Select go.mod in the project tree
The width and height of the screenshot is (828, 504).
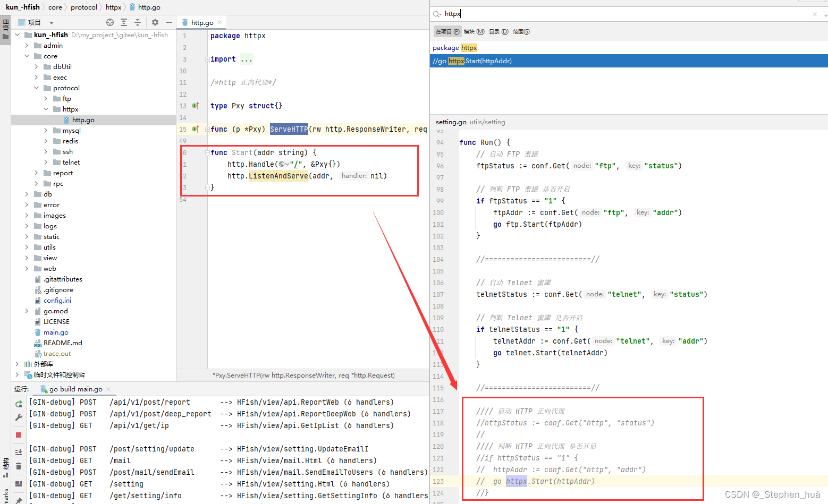point(55,311)
